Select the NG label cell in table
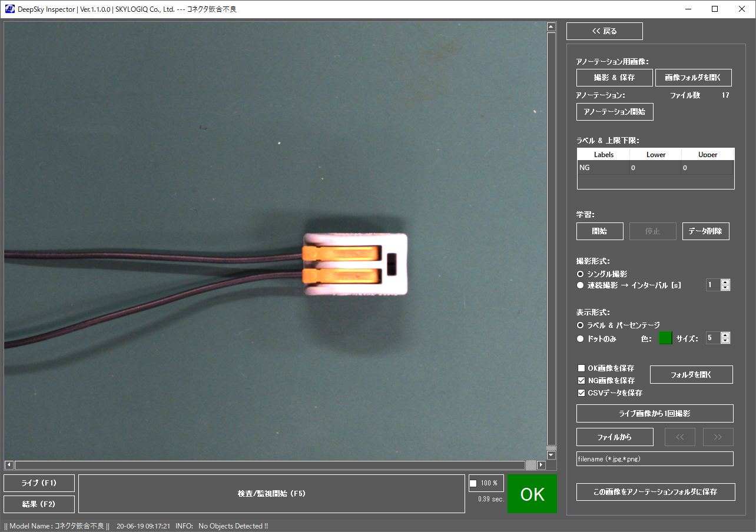 point(604,168)
